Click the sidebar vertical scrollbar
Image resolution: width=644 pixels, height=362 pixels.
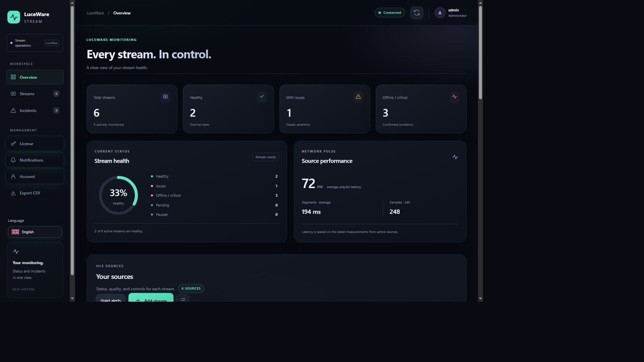pos(72,141)
